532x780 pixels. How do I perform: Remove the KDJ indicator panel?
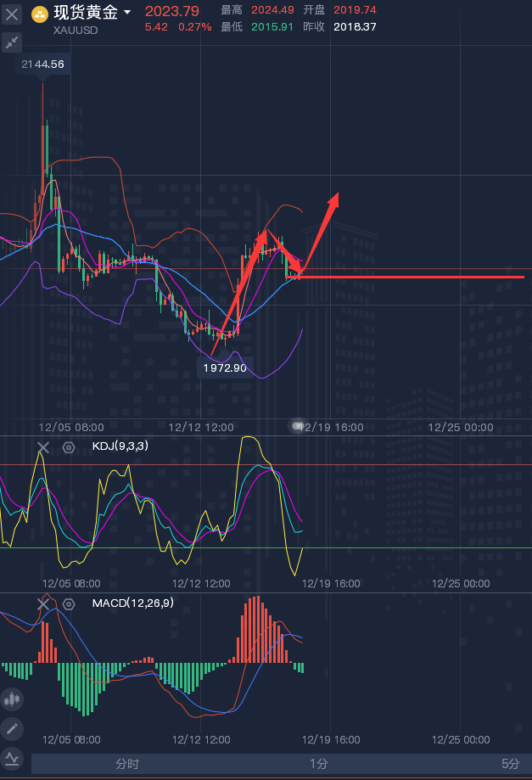(x=43, y=447)
